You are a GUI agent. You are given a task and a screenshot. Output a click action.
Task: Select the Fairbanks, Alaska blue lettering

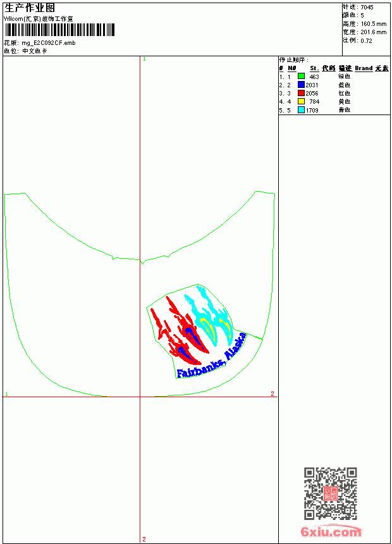click(211, 356)
